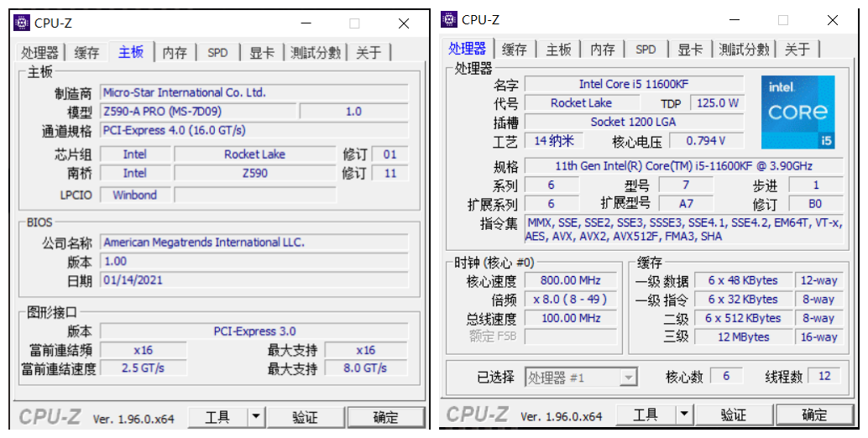The image size is (868, 438).
Task: Click the 125.0 W TDP field
Action: [718, 103]
